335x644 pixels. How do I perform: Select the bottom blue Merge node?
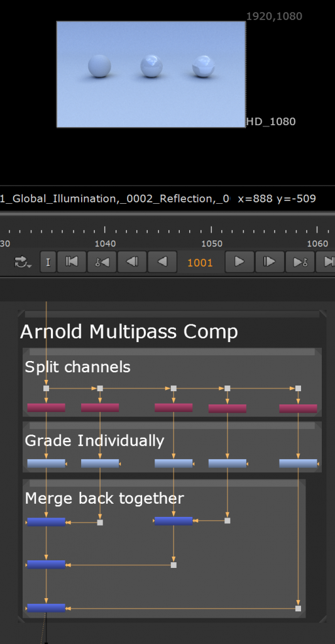point(46,608)
